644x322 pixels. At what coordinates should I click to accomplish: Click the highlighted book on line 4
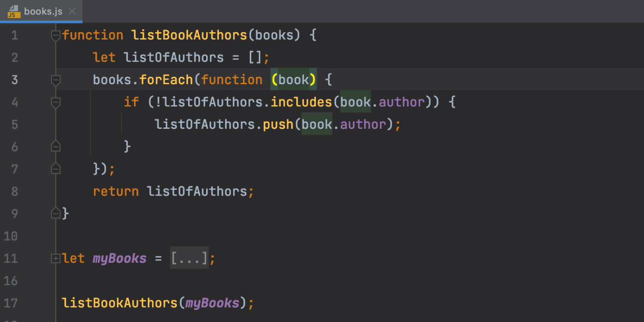(356, 102)
